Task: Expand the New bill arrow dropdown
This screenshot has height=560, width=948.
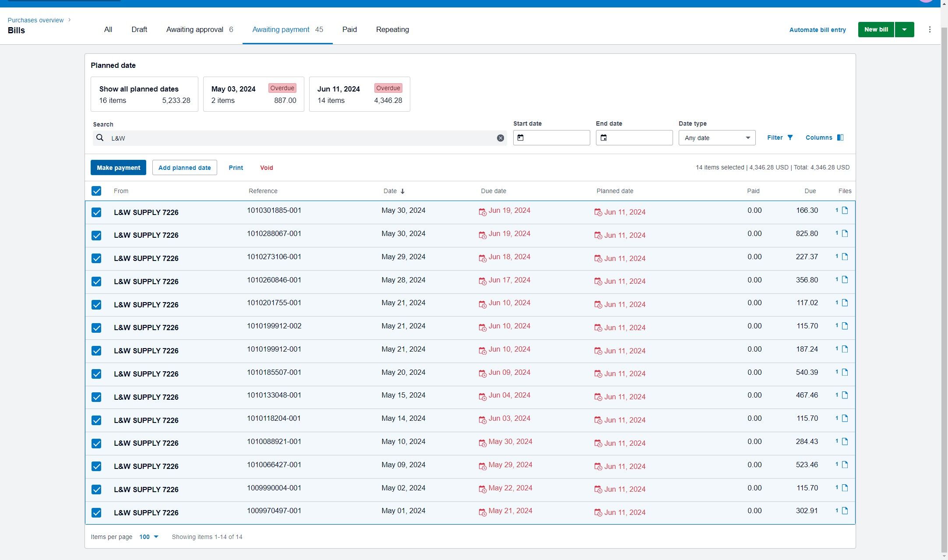Action: coord(904,30)
